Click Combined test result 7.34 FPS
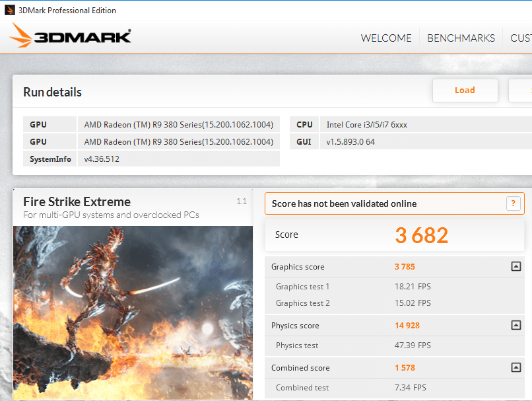This screenshot has height=401, width=532. 410,387
